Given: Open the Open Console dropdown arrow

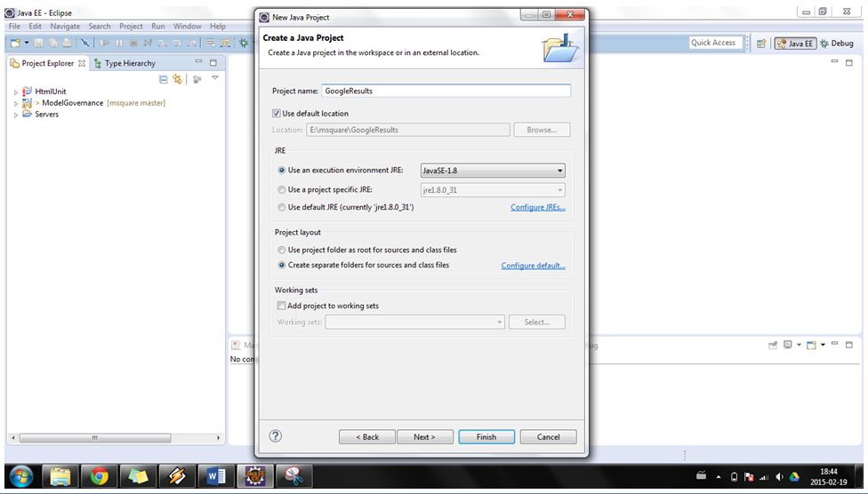Looking at the screenshot, I should pos(823,345).
